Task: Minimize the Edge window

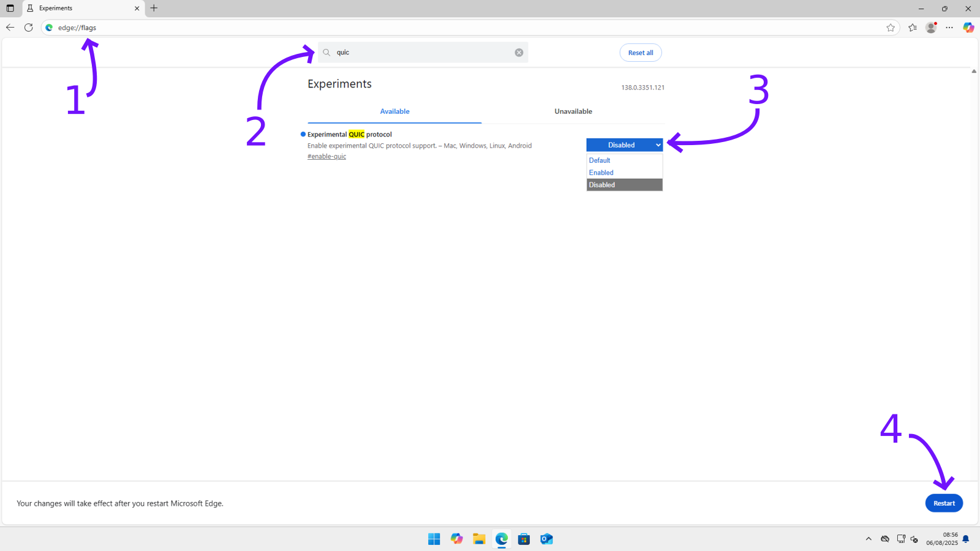Action: tap(921, 9)
